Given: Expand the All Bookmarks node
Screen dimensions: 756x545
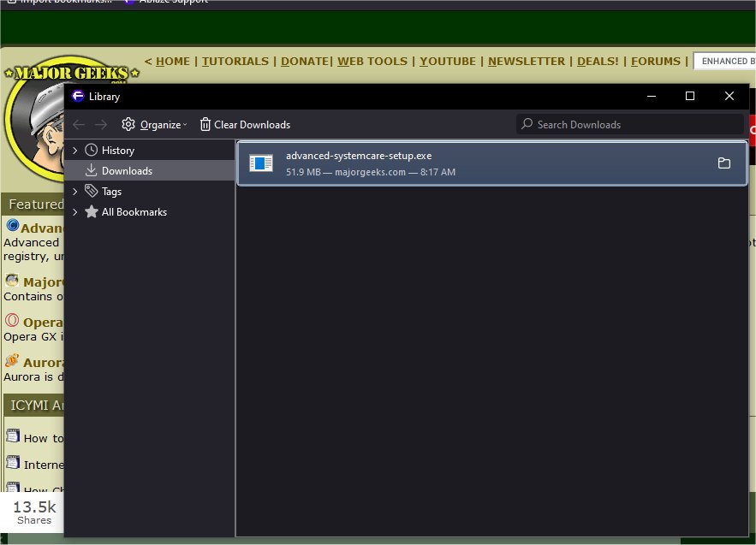Looking at the screenshot, I should click(74, 212).
